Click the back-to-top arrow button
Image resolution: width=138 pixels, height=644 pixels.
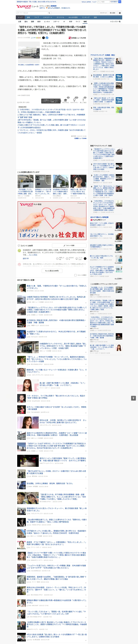pyautogui.click(x=133, y=398)
